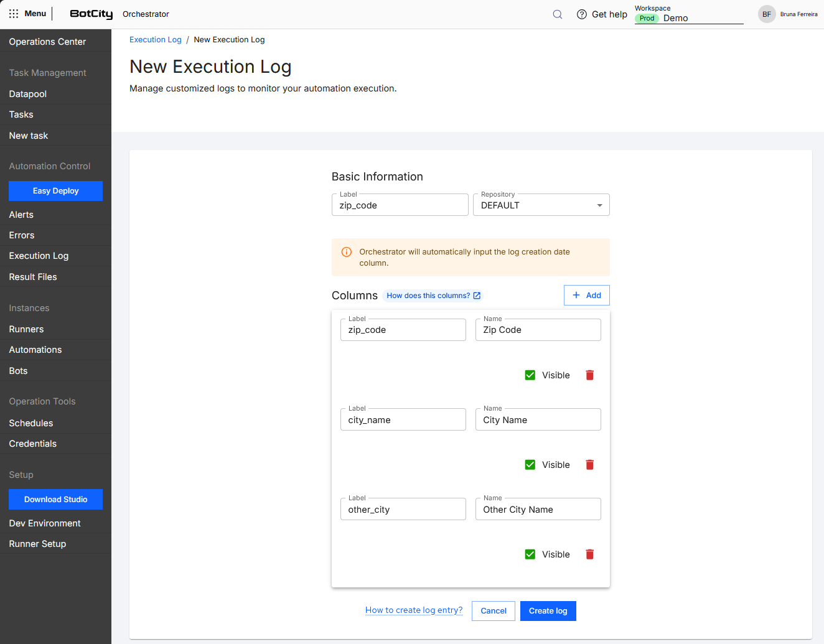Open How to create log entry link
Screen dimensions: 824x644
pyautogui.click(x=414, y=610)
